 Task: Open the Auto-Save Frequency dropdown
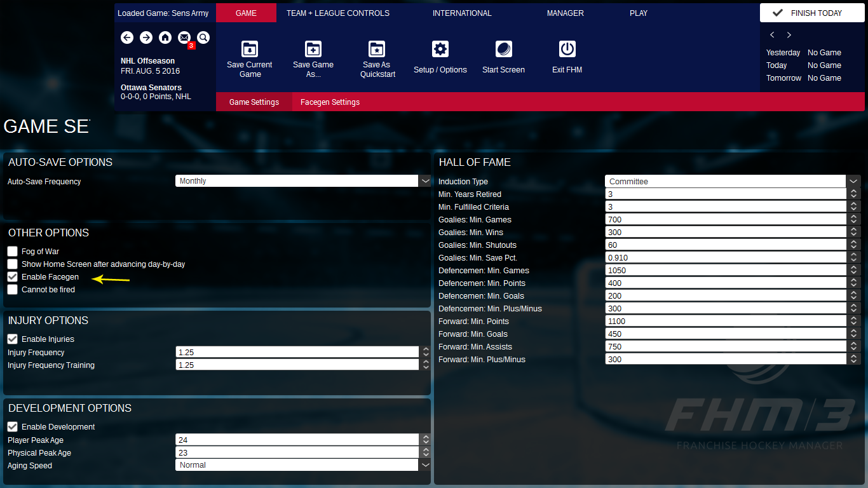[303, 181]
